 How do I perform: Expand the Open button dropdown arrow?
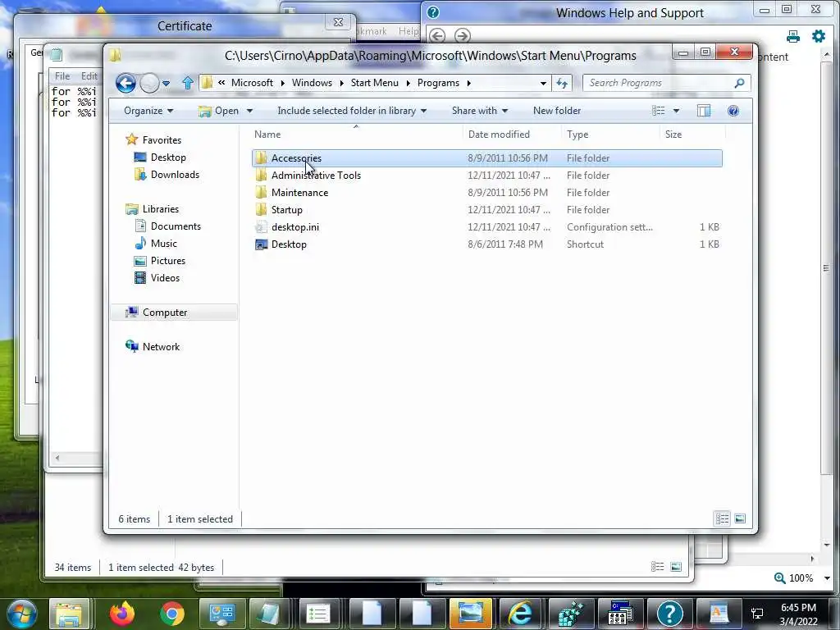point(249,111)
